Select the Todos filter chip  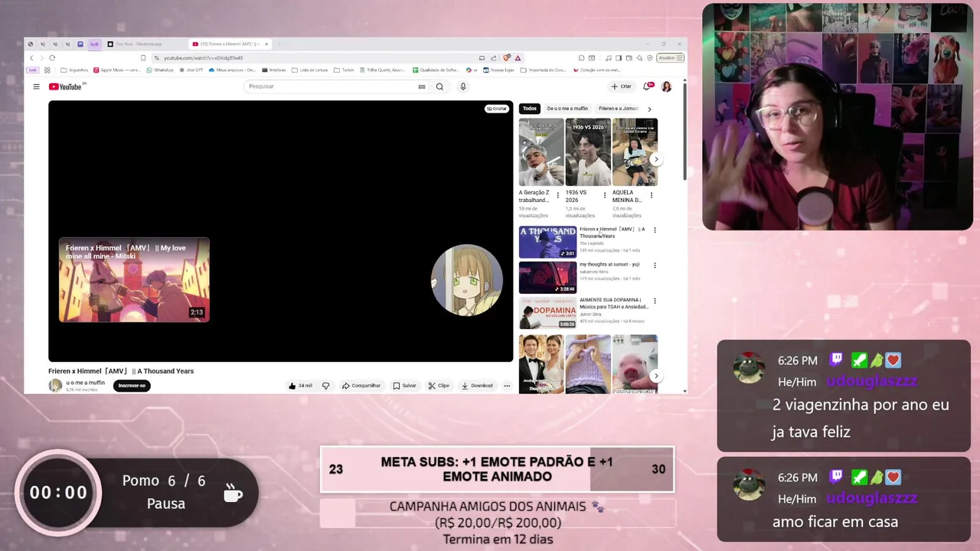point(530,109)
